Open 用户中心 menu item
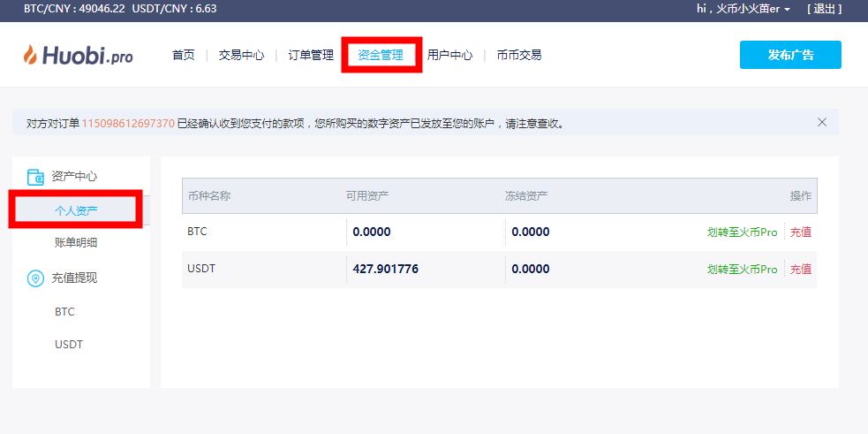This screenshot has width=868, height=434. pyautogui.click(x=449, y=55)
